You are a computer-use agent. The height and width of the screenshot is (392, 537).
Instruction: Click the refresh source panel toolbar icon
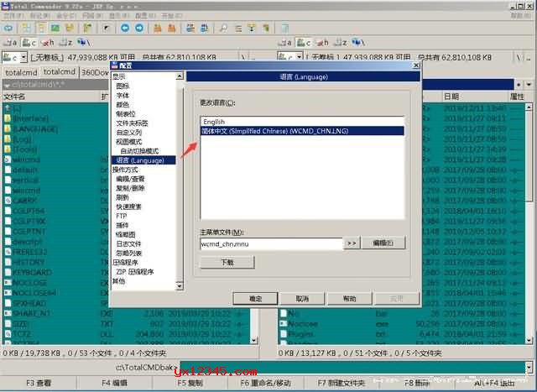(8, 28)
